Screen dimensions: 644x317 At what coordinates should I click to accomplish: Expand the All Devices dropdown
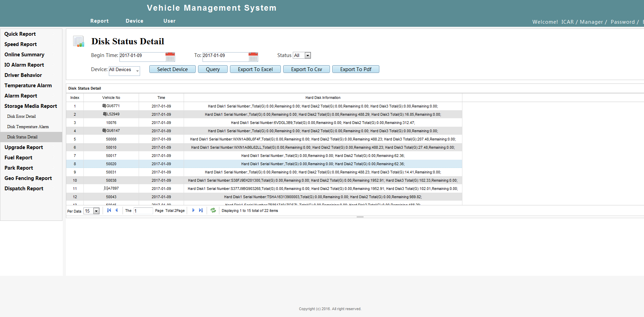137,71
